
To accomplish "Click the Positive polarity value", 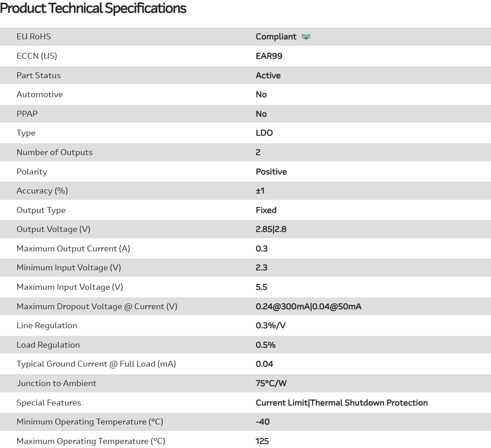I will (x=271, y=172).
